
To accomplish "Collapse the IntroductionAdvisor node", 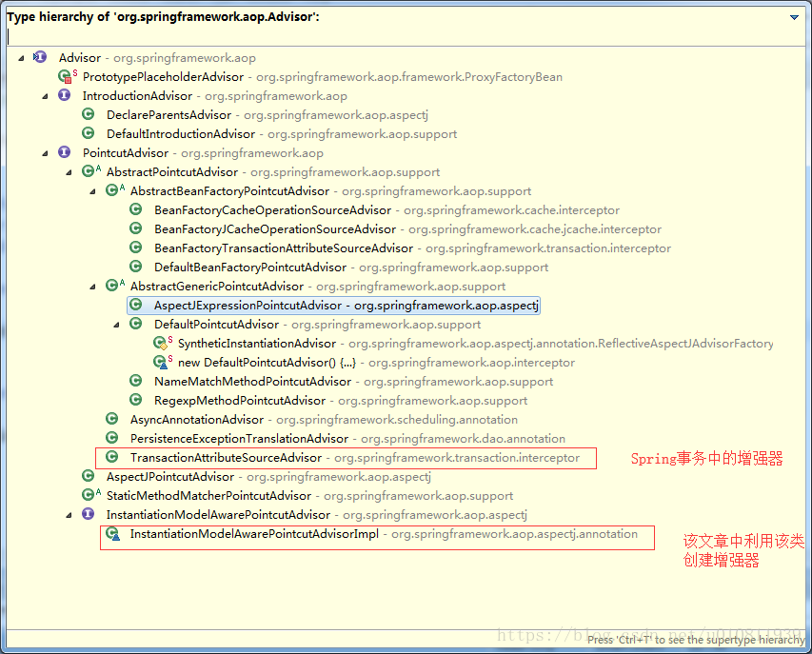I will point(45,96).
